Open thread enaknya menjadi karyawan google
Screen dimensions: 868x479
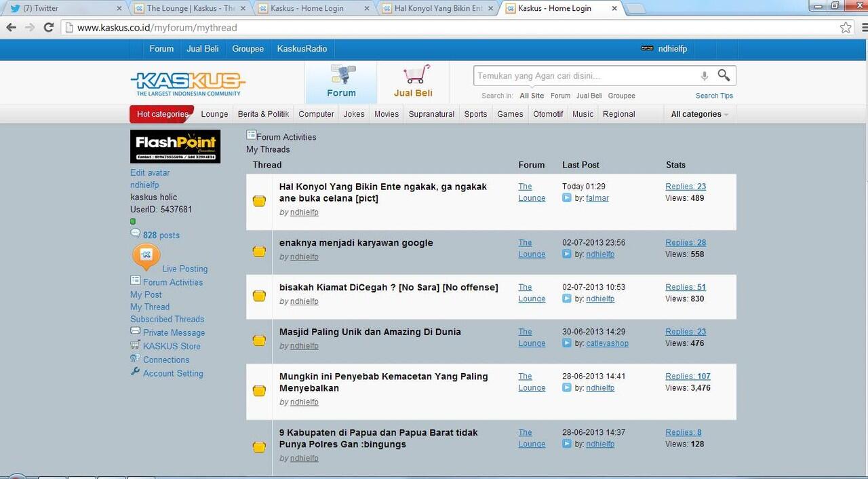356,243
